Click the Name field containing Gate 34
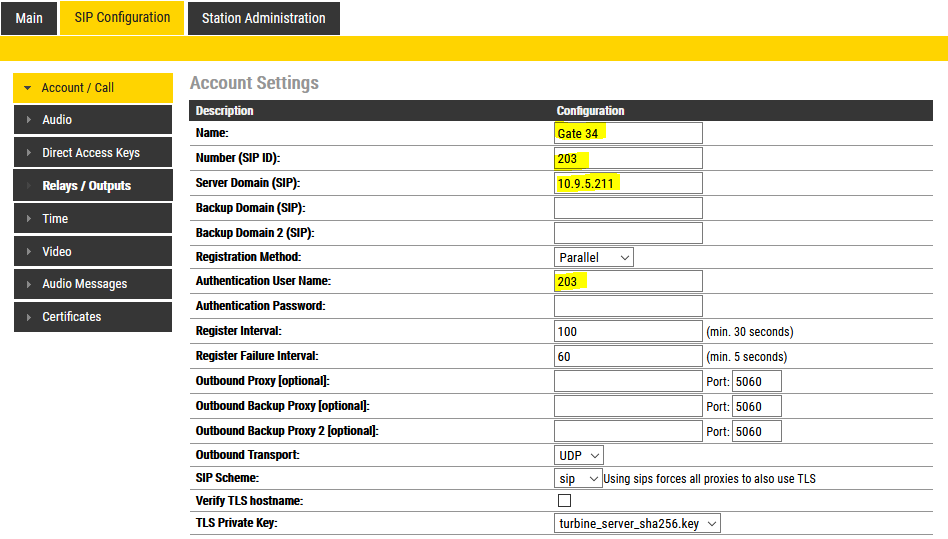This screenshot has height=539, width=948. [628, 133]
